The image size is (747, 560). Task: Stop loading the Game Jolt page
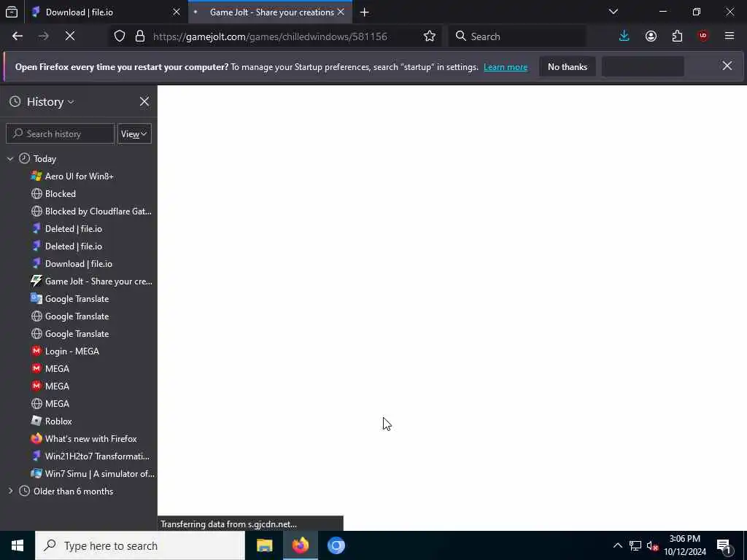point(70,36)
